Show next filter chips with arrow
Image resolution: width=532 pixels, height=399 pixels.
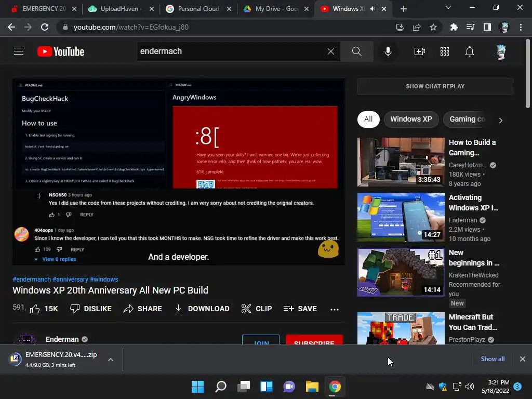coord(500,120)
